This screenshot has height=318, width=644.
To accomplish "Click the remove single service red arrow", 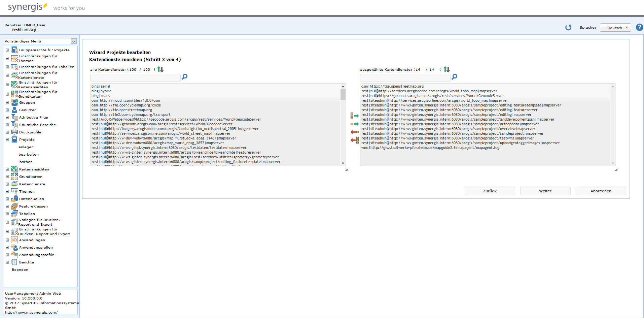I will coord(355,132).
